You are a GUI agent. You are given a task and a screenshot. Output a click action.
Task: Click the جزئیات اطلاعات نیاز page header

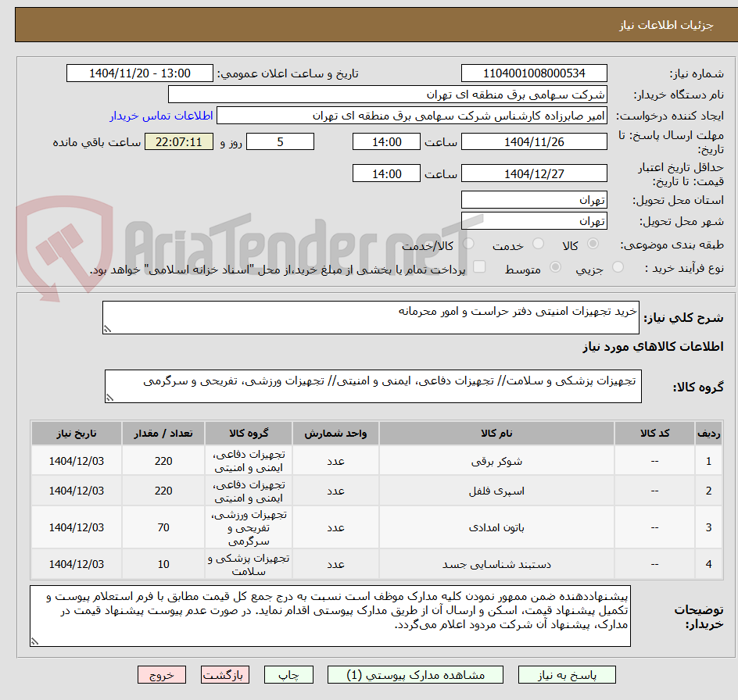tap(666, 25)
